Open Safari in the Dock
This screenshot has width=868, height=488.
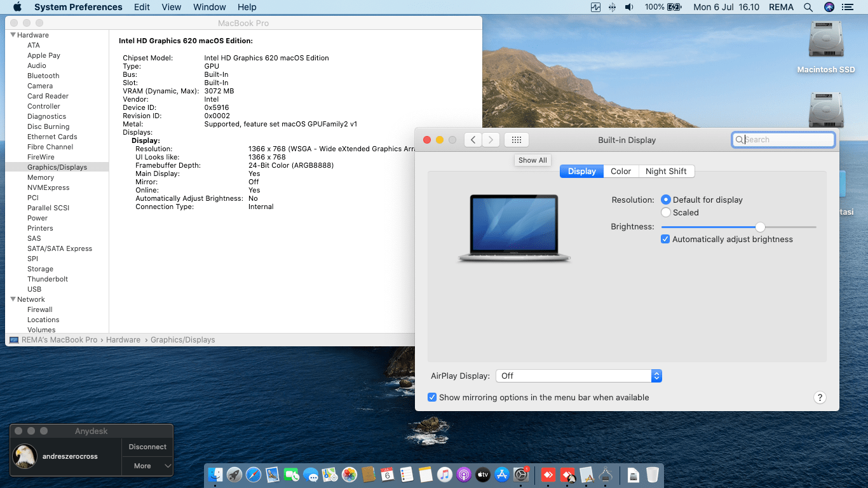click(254, 475)
